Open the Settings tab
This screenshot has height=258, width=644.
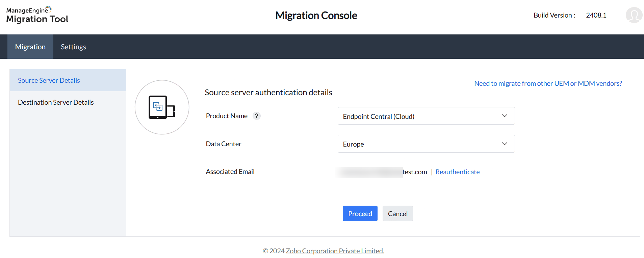pyautogui.click(x=73, y=47)
